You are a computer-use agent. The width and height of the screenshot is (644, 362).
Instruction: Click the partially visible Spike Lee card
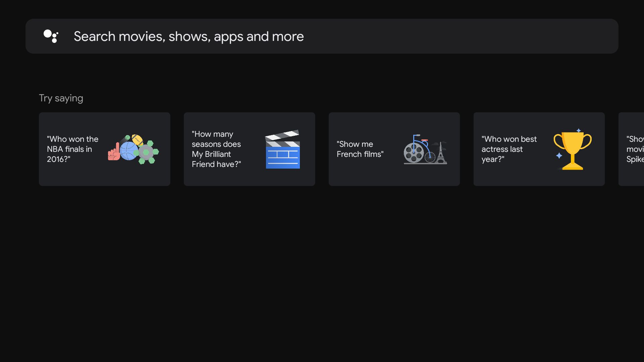click(634, 149)
